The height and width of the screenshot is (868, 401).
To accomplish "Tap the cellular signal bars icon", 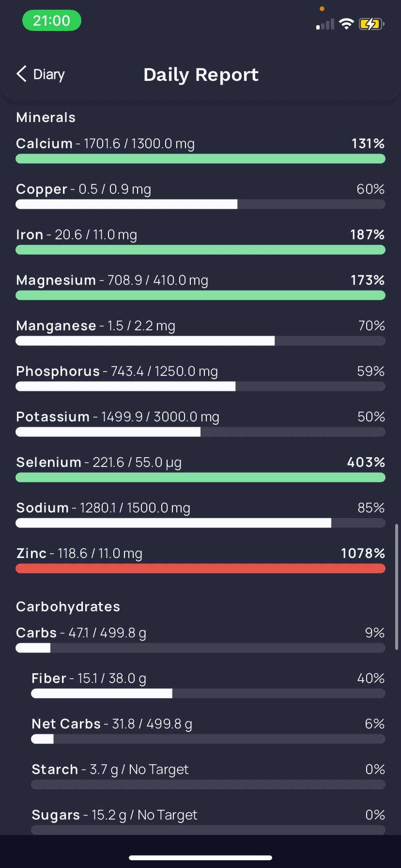I will [325, 24].
